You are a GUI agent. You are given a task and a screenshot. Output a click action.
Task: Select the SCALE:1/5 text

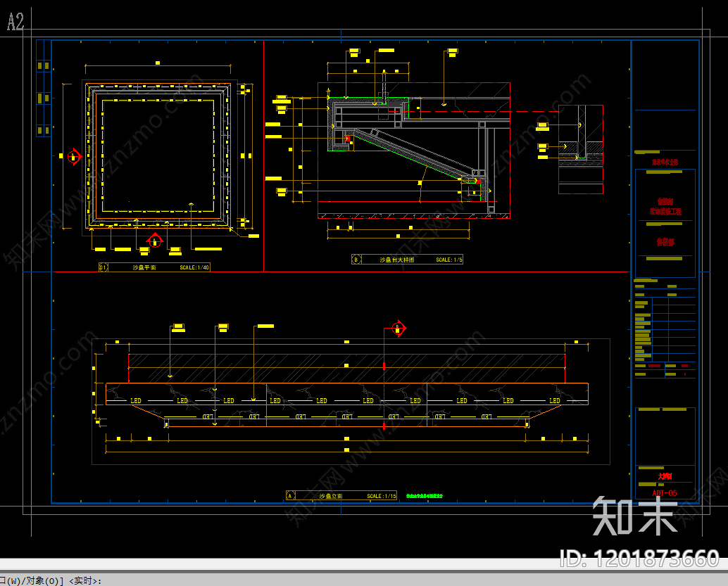point(449,260)
